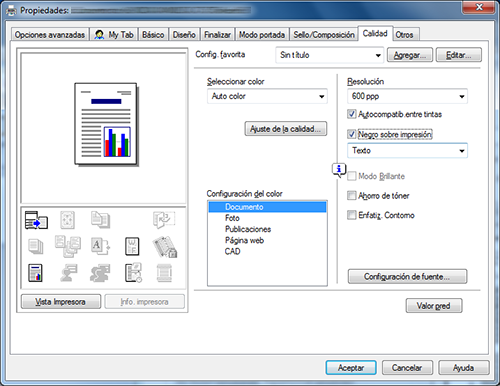
Task: Open the Seleccionar color dropdown
Action: (x=267, y=96)
